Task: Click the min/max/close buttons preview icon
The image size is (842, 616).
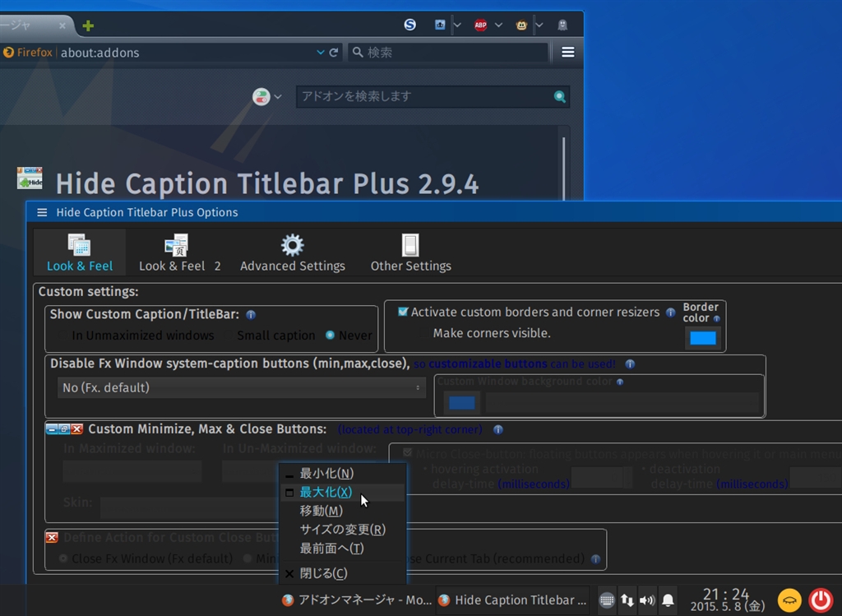Action: tap(64, 429)
